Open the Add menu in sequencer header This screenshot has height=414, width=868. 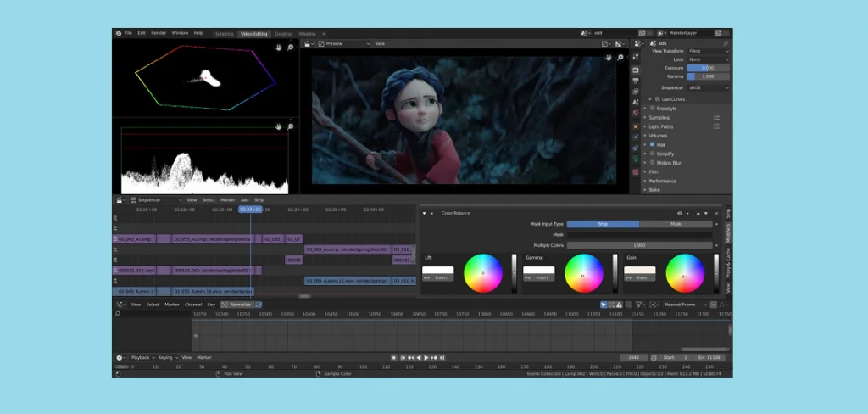[245, 200]
